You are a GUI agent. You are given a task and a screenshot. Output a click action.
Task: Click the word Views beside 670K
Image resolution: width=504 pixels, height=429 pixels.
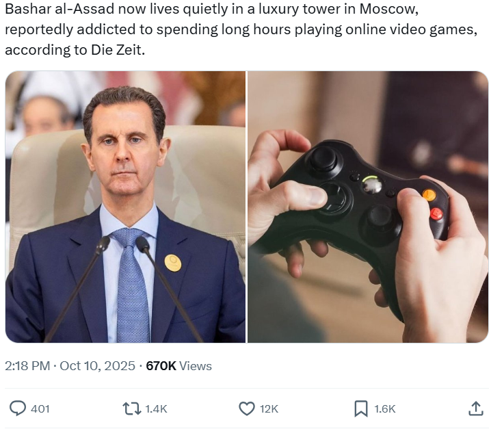point(196,366)
